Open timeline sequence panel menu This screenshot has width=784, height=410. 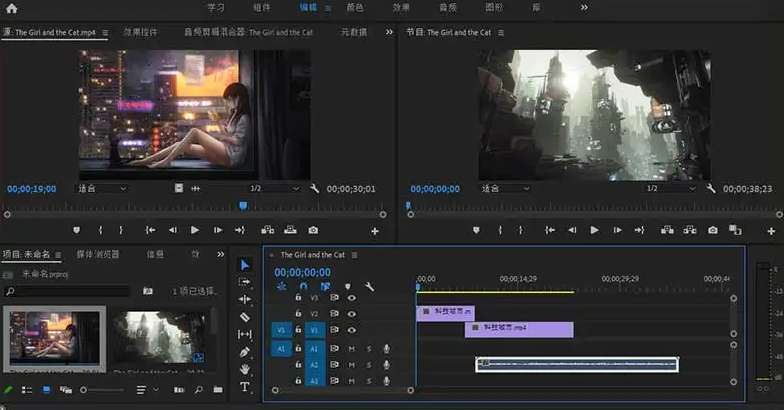(x=354, y=255)
